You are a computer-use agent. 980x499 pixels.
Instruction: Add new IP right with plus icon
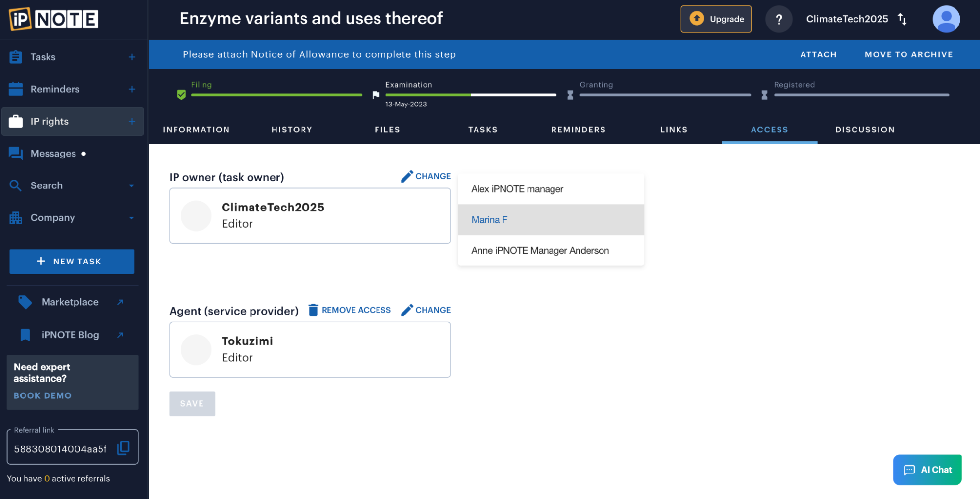[132, 121]
